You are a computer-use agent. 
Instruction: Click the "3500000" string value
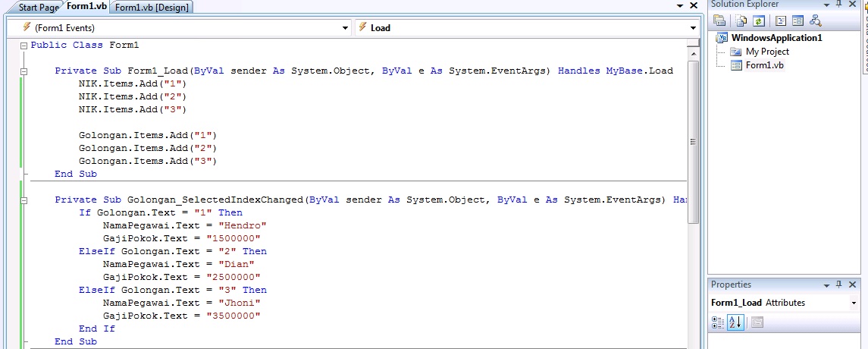pos(233,316)
